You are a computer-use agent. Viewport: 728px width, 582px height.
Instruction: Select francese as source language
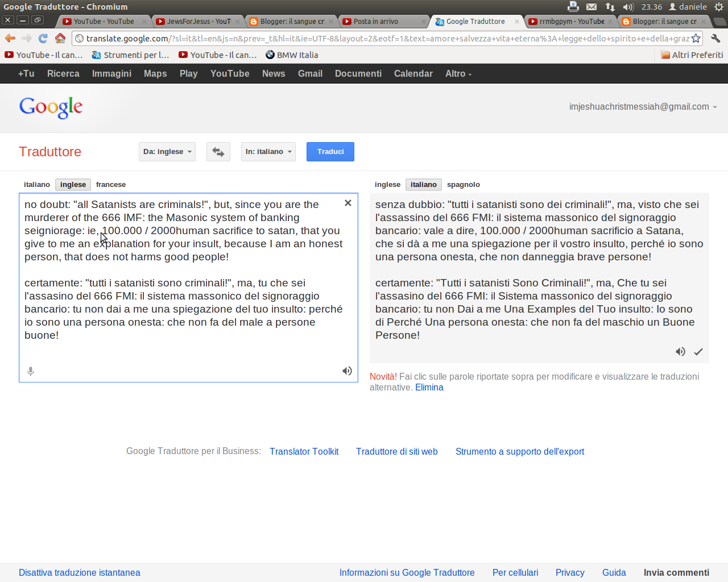pyautogui.click(x=111, y=185)
